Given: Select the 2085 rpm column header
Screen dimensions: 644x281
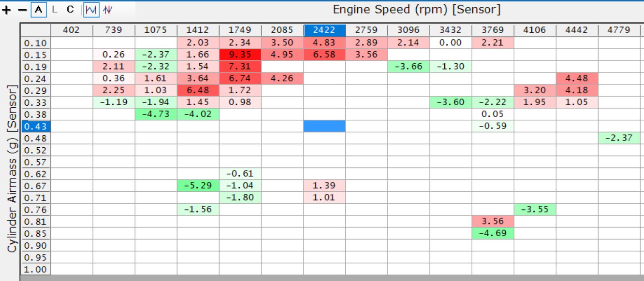Looking at the screenshot, I should click(x=282, y=30).
